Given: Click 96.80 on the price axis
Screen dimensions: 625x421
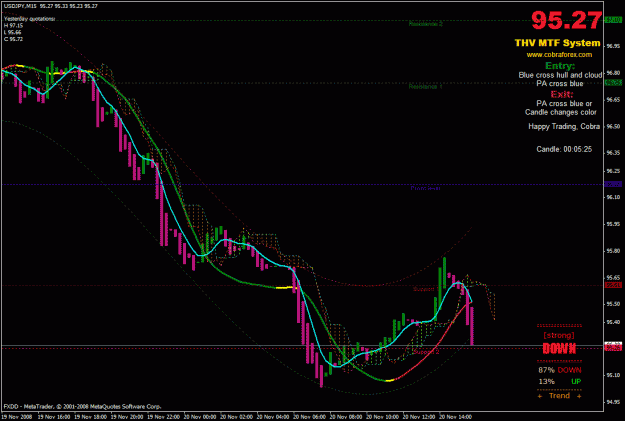Looking at the screenshot, I should tap(613, 73).
